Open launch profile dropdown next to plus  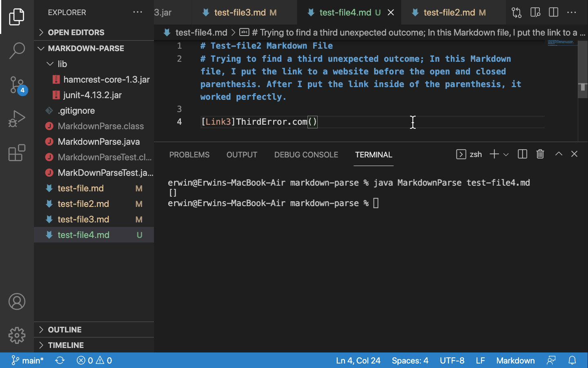click(x=506, y=155)
